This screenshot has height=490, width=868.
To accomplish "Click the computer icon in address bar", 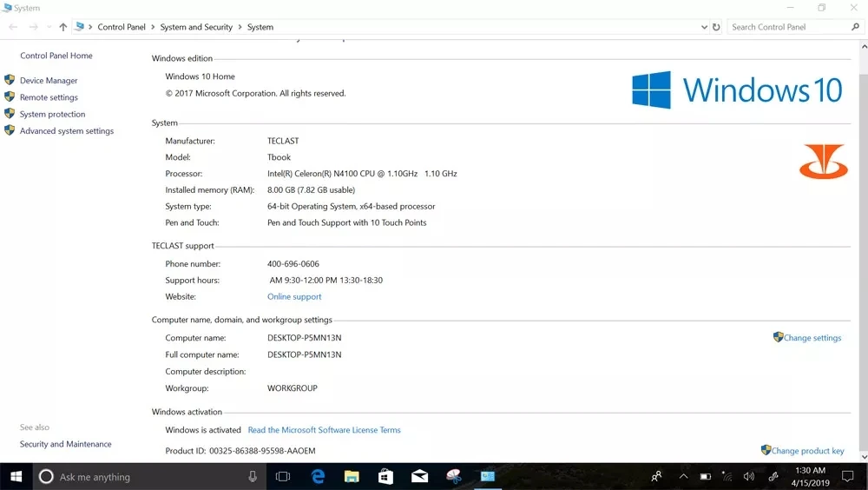I will [x=79, y=26].
